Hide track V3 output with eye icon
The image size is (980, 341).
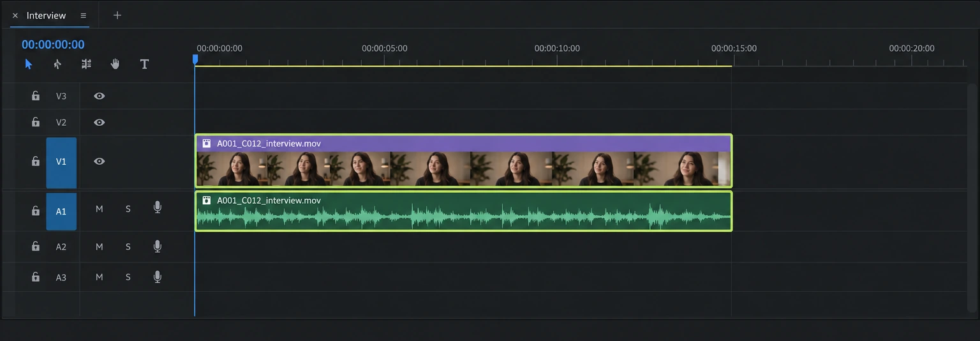(x=99, y=96)
